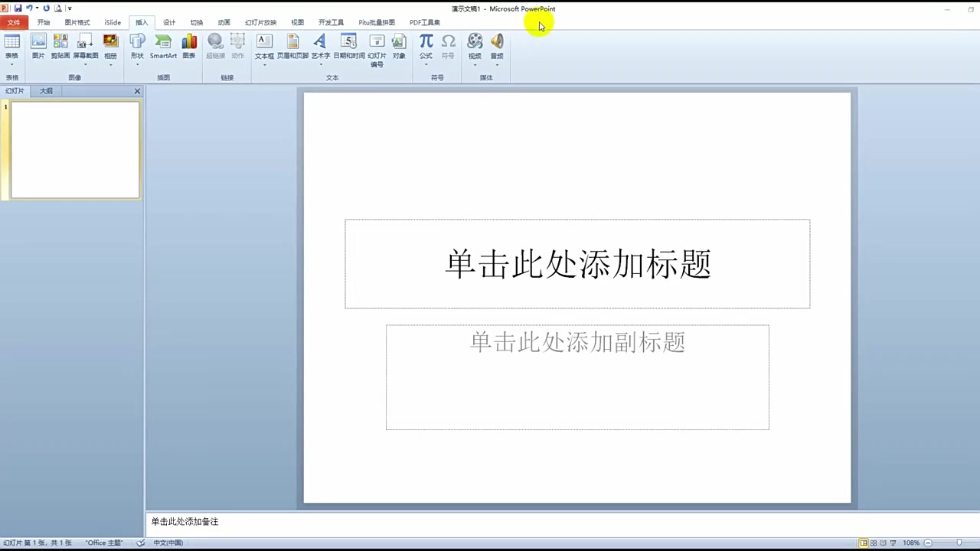Switch to the 切换 Transitions tab
The image size is (980, 551).
[197, 23]
